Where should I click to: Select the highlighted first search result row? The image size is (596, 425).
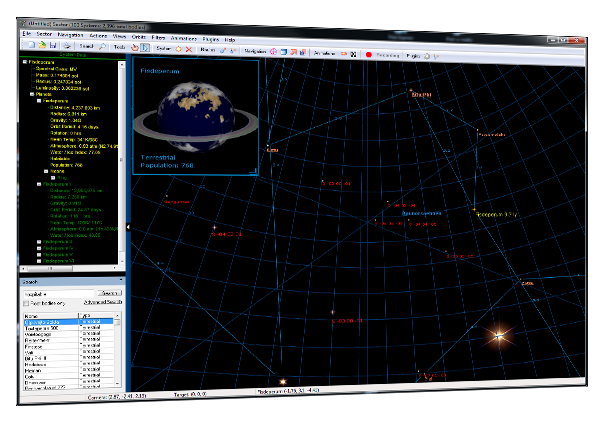pos(68,322)
